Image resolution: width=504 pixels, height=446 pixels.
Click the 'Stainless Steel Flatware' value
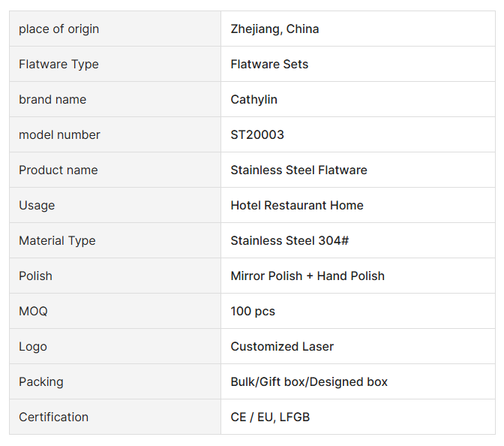point(298,170)
